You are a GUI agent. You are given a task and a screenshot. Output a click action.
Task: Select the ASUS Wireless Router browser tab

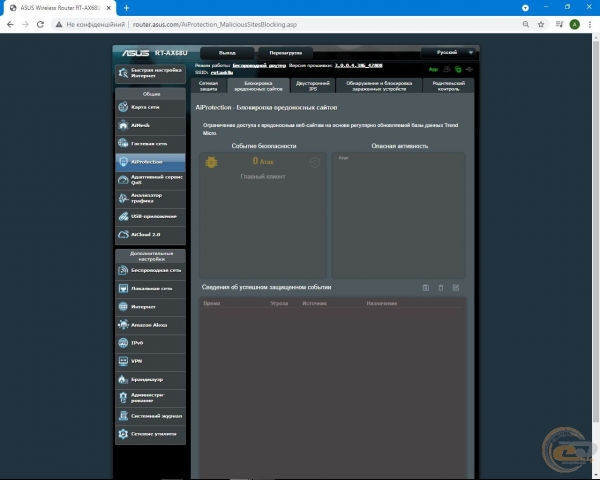59,8
